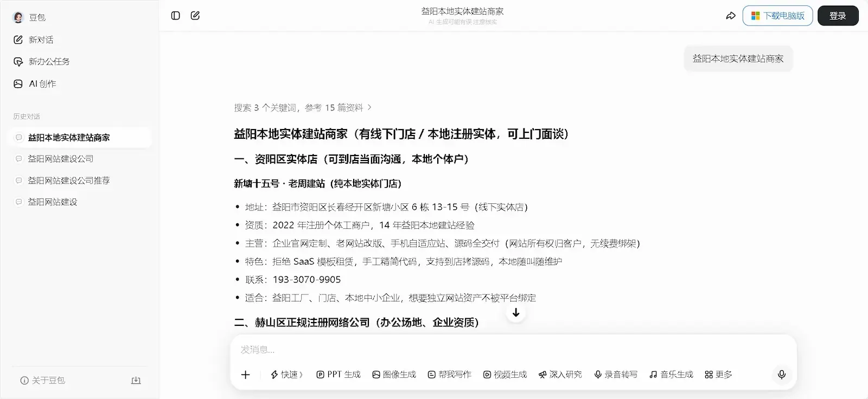Click the 下载电脑版 button
Viewport: 868px width, 399px height.
[777, 16]
